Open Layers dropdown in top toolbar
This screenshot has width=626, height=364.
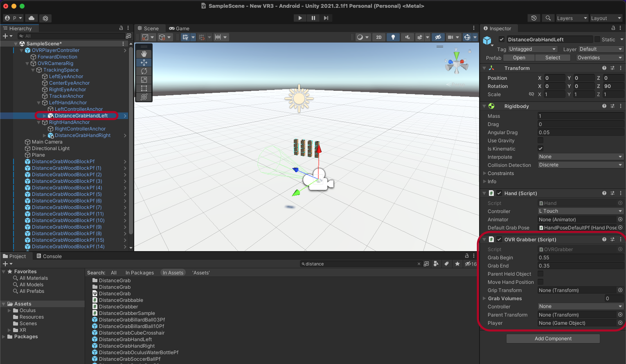(x=572, y=18)
